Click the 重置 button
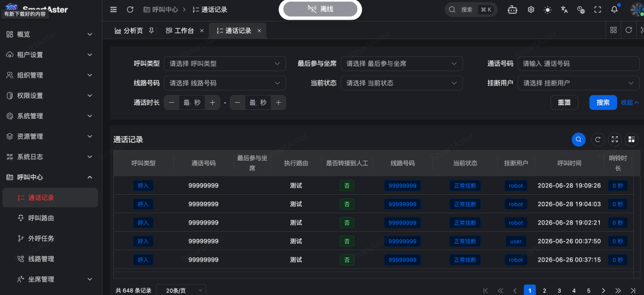Screen dimensions: 644x295 (x=564, y=103)
